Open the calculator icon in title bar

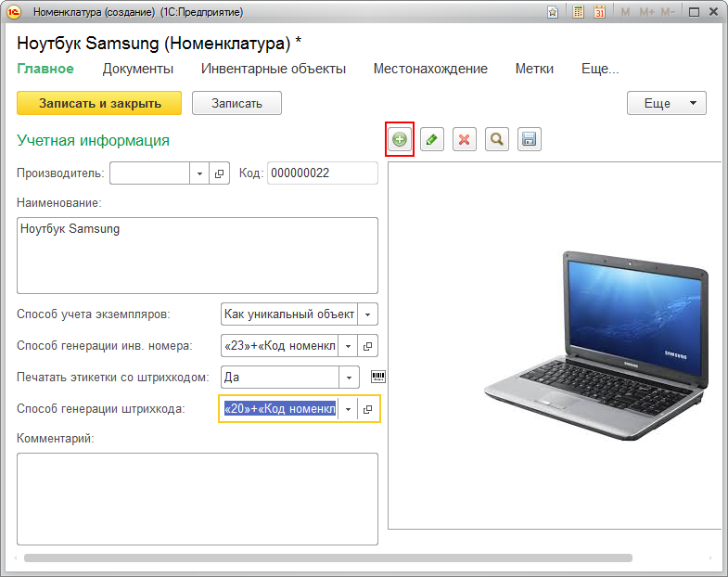pos(578,12)
